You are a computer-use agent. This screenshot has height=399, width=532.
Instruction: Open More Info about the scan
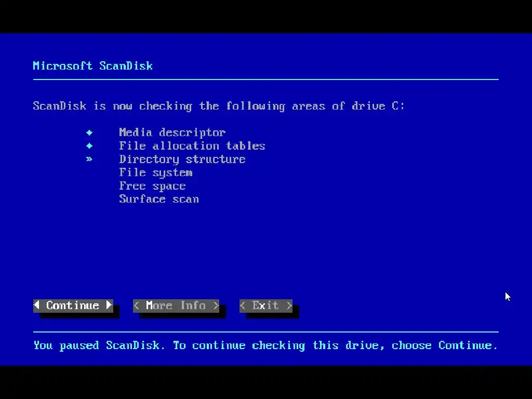click(176, 305)
